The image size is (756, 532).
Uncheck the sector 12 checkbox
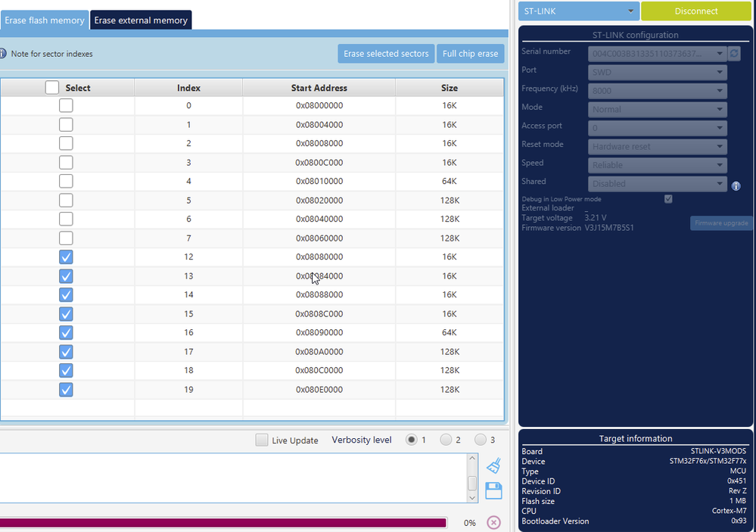(66, 257)
